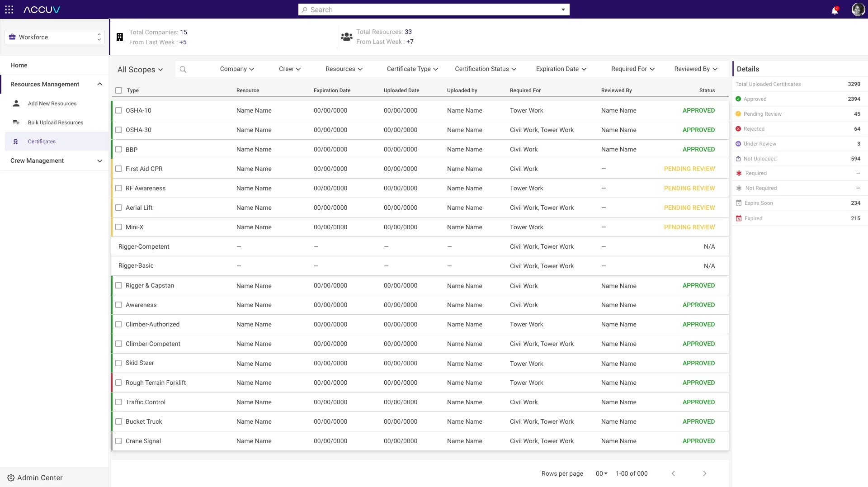
Task: Open the Rows per page dropdown
Action: click(x=601, y=473)
